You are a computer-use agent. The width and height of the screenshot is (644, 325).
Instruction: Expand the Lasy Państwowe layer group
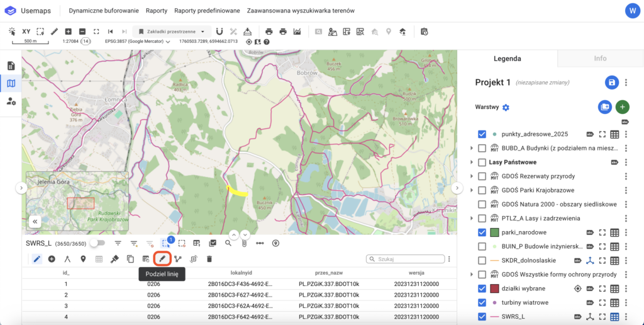pyautogui.click(x=472, y=162)
